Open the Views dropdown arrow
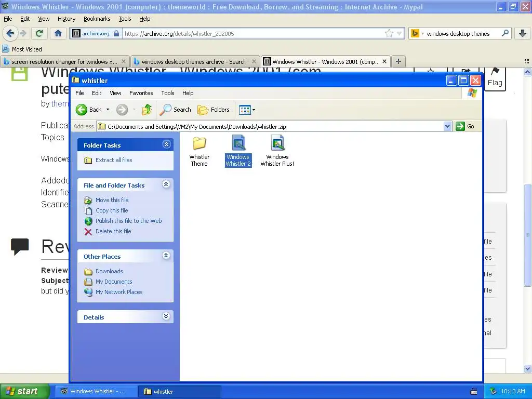Screen dimensions: 532x399 click(254, 110)
